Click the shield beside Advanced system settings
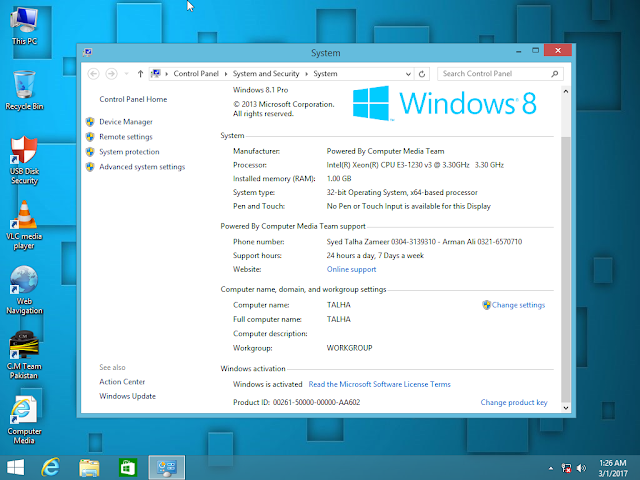The image size is (640, 480). (x=90, y=167)
